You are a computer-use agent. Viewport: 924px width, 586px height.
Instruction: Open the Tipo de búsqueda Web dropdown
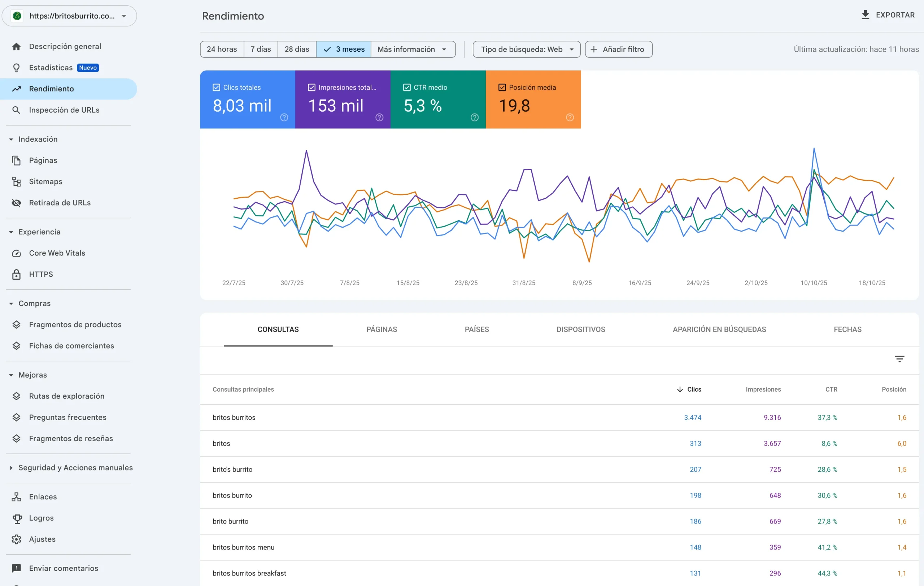coord(526,49)
